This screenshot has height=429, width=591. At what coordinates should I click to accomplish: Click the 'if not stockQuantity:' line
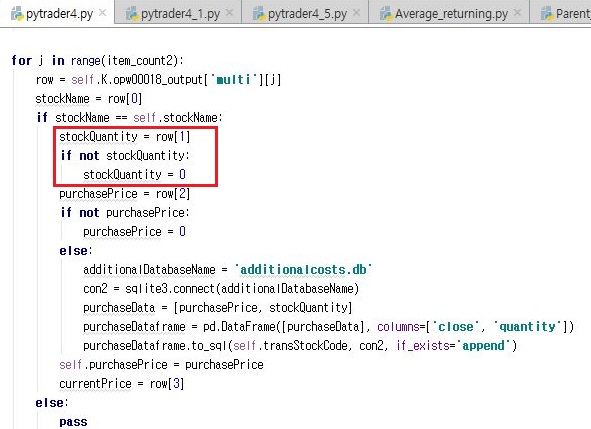(x=125, y=156)
